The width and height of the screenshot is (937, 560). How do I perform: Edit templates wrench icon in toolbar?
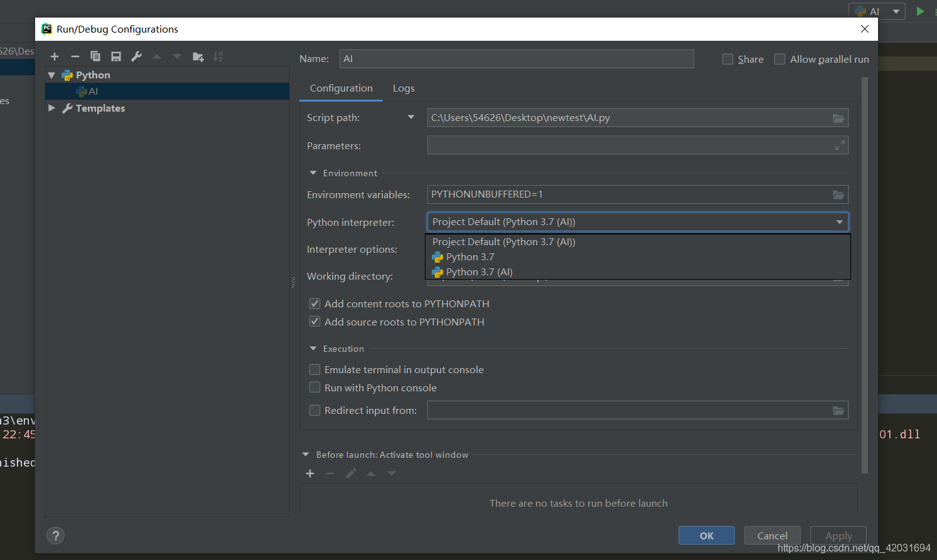point(136,56)
